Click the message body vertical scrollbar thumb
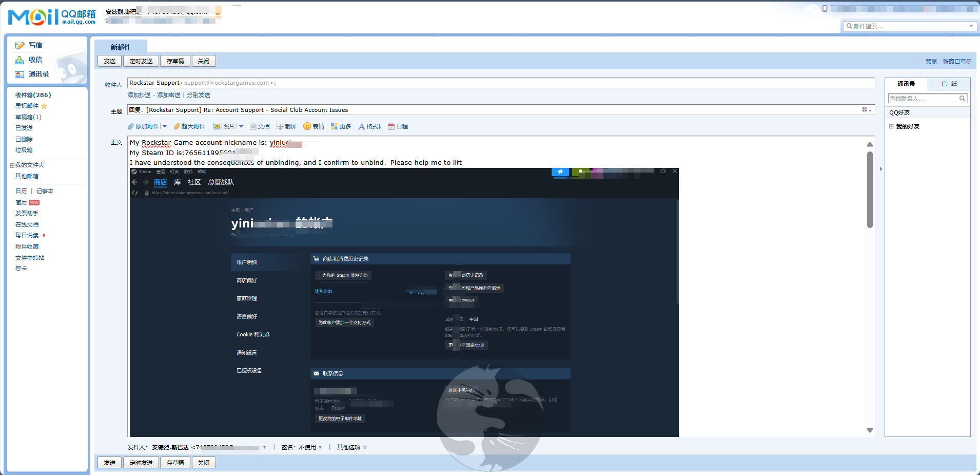Viewport: 980px width, 475px height. click(870, 190)
